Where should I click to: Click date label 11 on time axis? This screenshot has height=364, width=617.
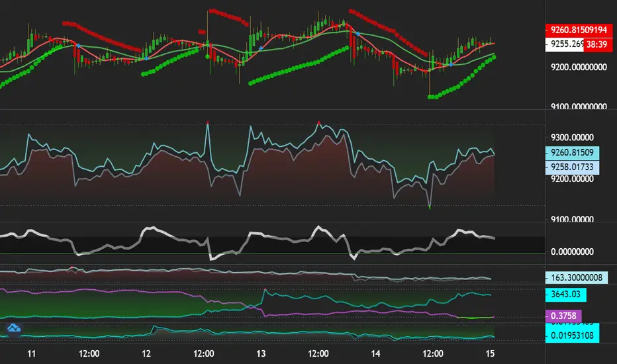click(32, 354)
